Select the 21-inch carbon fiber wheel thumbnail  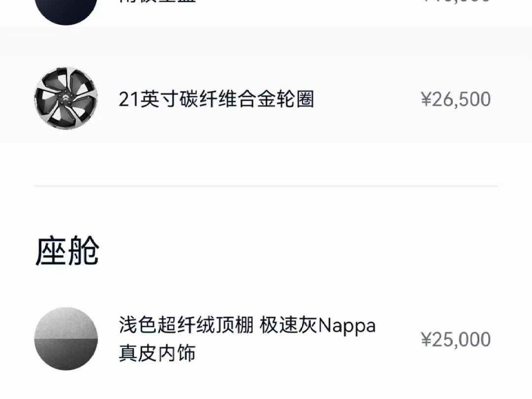click(66, 98)
